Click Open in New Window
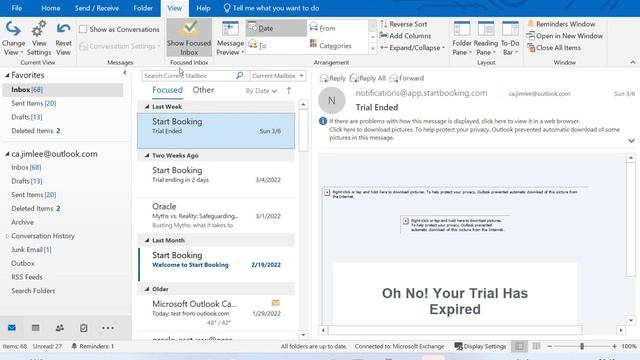Image resolution: width=640 pixels, height=360 pixels. tap(564, 36)
